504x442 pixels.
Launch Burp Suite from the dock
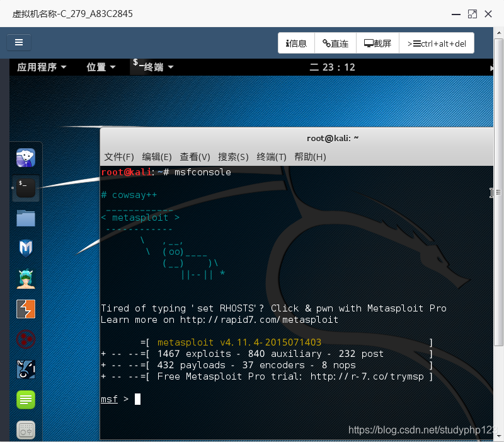pyautogui.click(x=26, y=309)
